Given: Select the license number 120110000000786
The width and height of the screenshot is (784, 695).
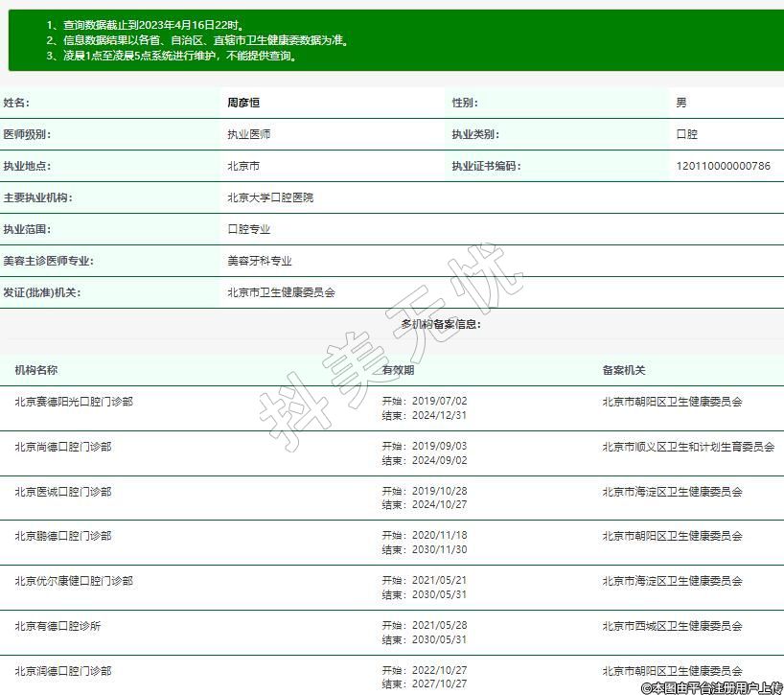Looking at the screenshot, I should (x=723, y=166).
